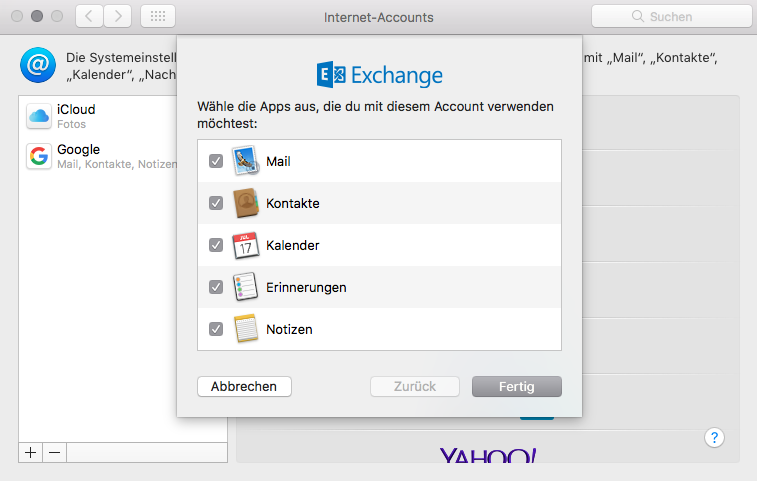Viewport: 757px width, 481px height.
Task: Click the Yahoo logo
Action: point(488,455)
